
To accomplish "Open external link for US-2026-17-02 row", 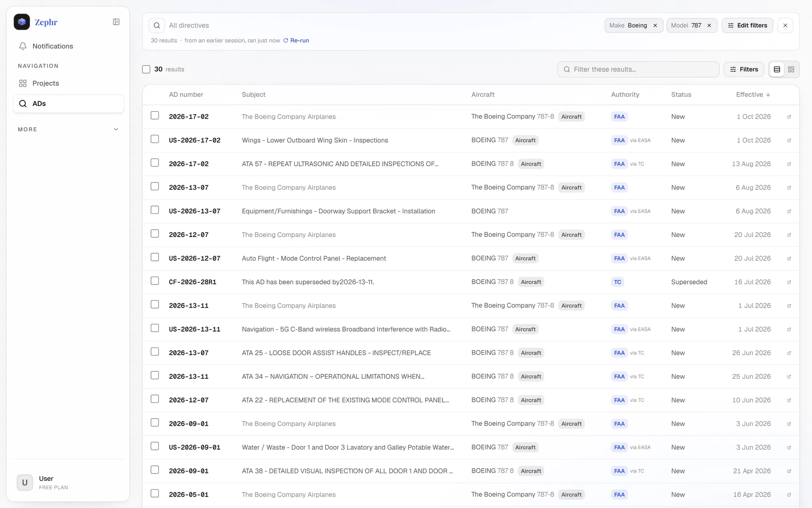I will click(x=789, y=140).
